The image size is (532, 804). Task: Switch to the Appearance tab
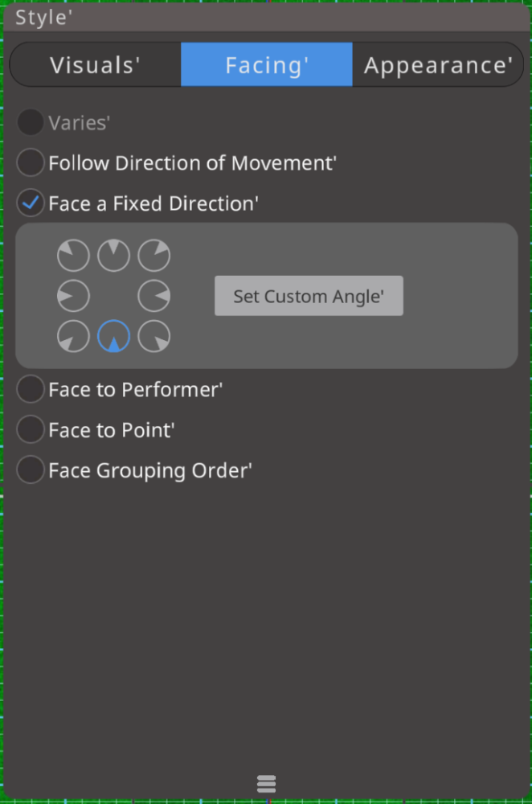(438, 64)
